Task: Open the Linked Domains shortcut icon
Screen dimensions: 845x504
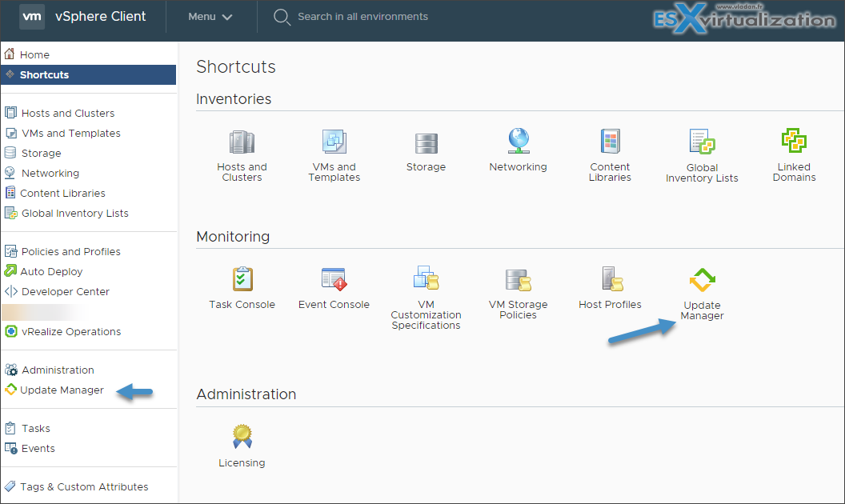Action: (x=794, y=142)
